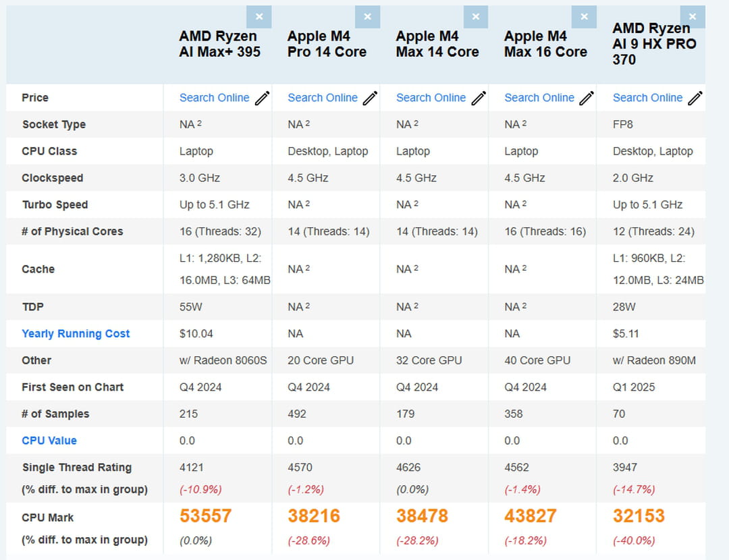Viewport: 729px width, 560px height.
Task: Search Online price for M4 Max 14 Core
Action: point(431,98)
